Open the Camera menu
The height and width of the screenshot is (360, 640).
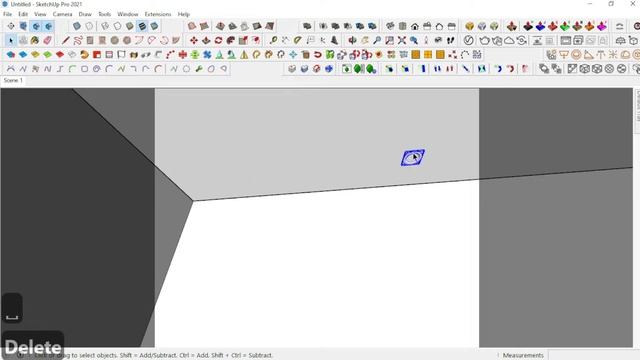point(62,14)
